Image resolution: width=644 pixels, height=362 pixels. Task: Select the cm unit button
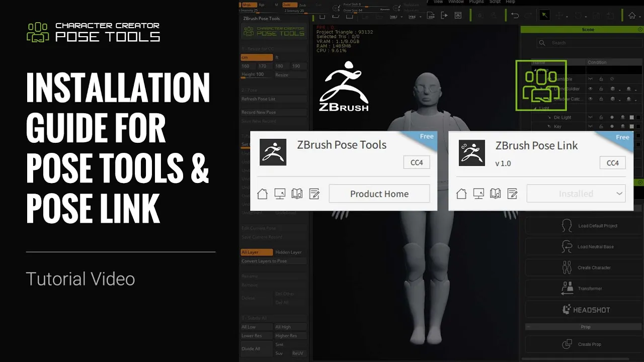click(x=257, y=57)
